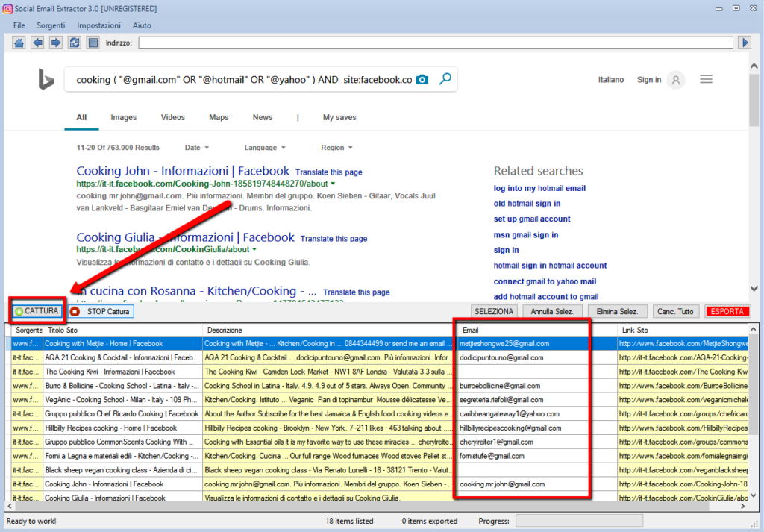The width and height of the screenshot is (764, 532).
Task: Refresh the page with the reload icon
Action: [x=75, y=43]
